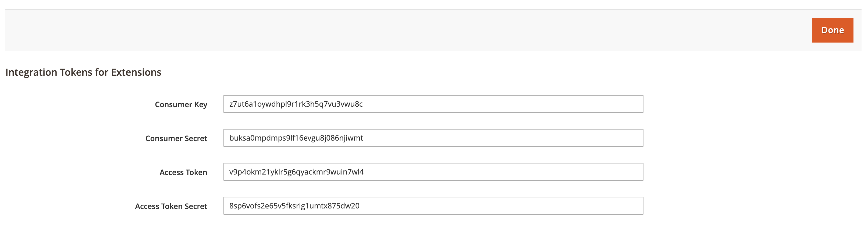
Task: Click blank right end of Consumer Secret field
Action: tap(607, 138)
